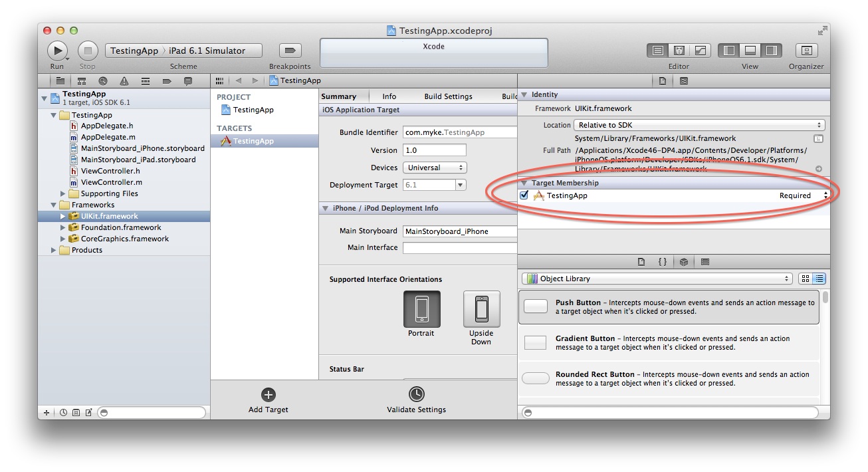
Task: Show the Issue navigator
Action: tap(124, 81)
